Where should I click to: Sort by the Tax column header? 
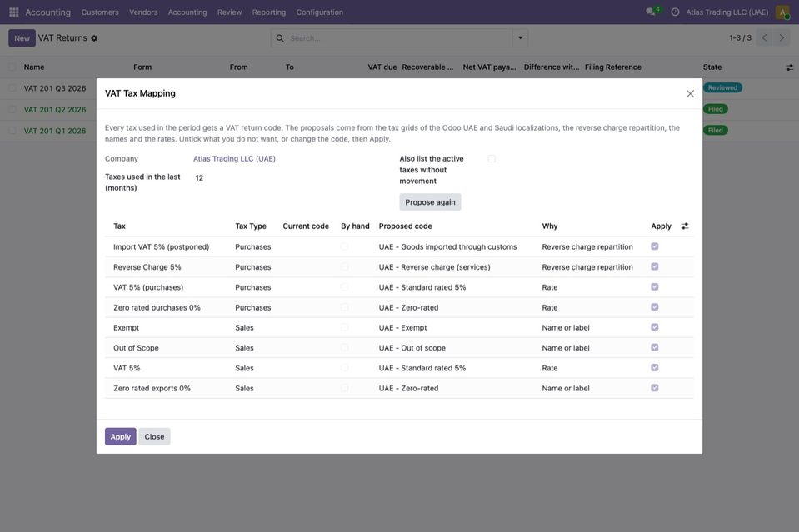tap(120, 226)
